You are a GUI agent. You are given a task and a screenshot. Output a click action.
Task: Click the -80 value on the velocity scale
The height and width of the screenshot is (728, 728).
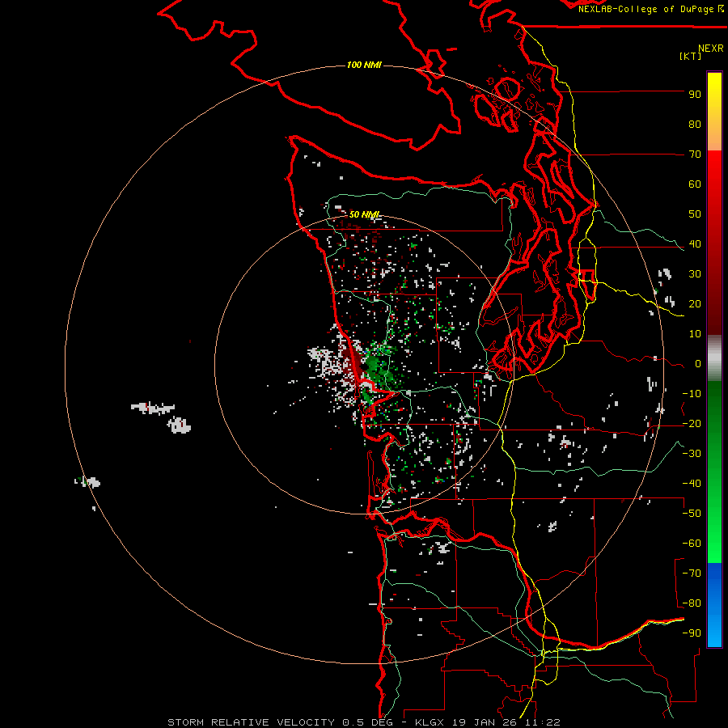pyautogui.click(x=692, y=603)
